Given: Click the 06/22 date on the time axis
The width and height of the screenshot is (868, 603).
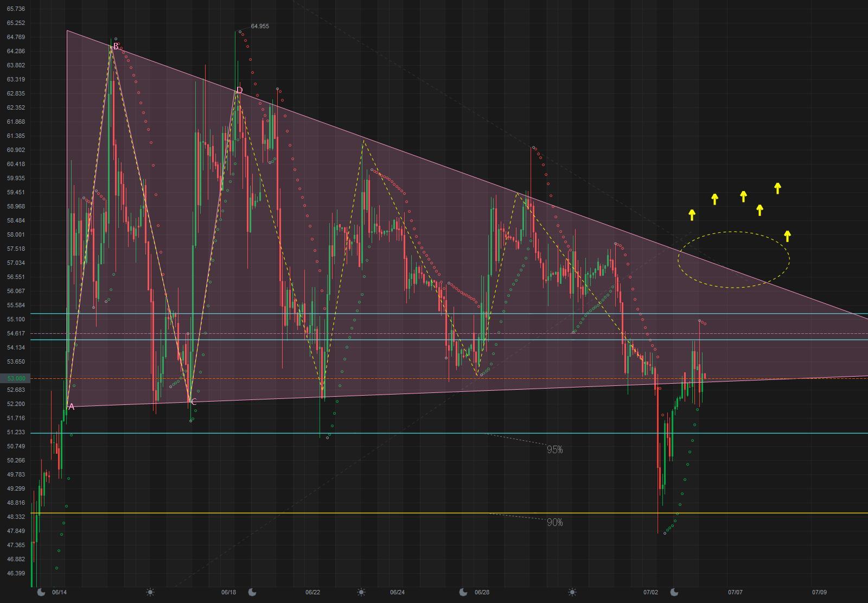Looking at the screenshot, I should [312, 592].
